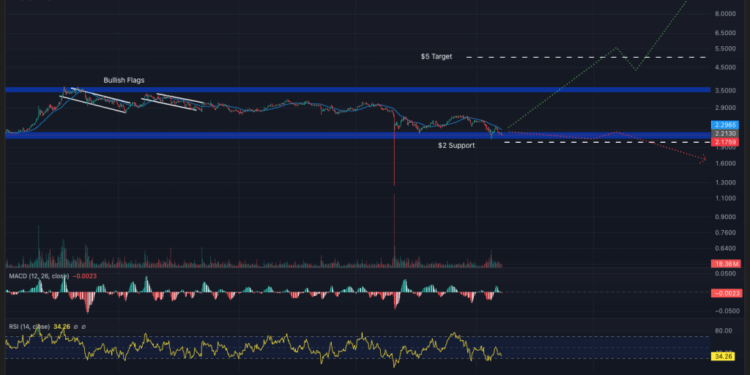This screenshot has height=375, width=750.
Task: Click the 0.7600 price axis label
Action: click(x=726, y=233)
